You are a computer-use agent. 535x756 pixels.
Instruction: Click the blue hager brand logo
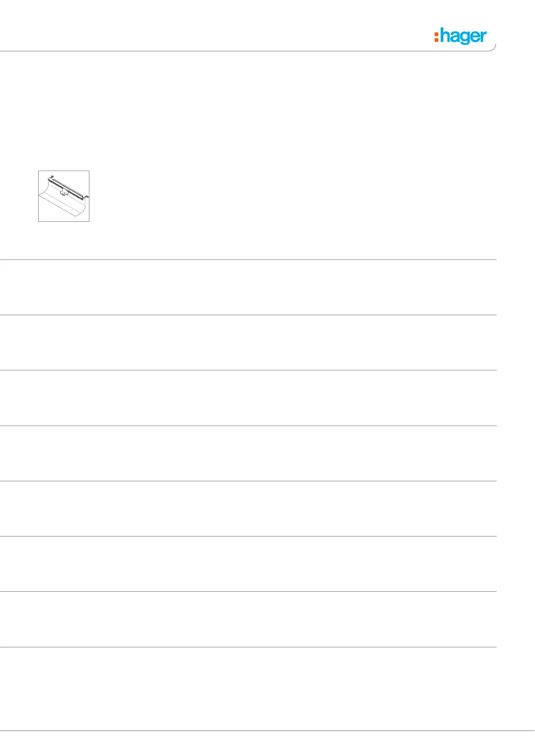pyautogui.click(x=460, y=36)
